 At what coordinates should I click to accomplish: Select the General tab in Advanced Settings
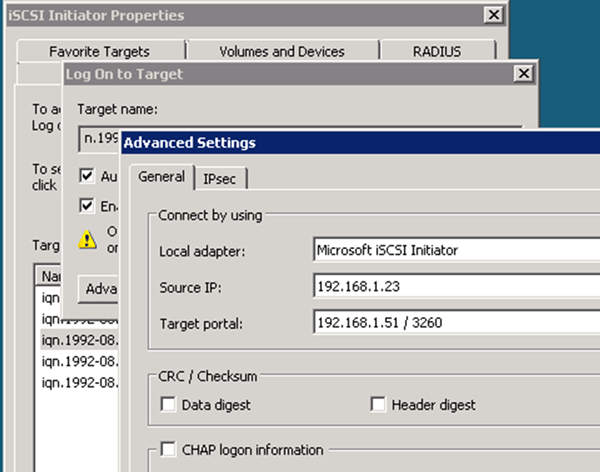[160, 177]
